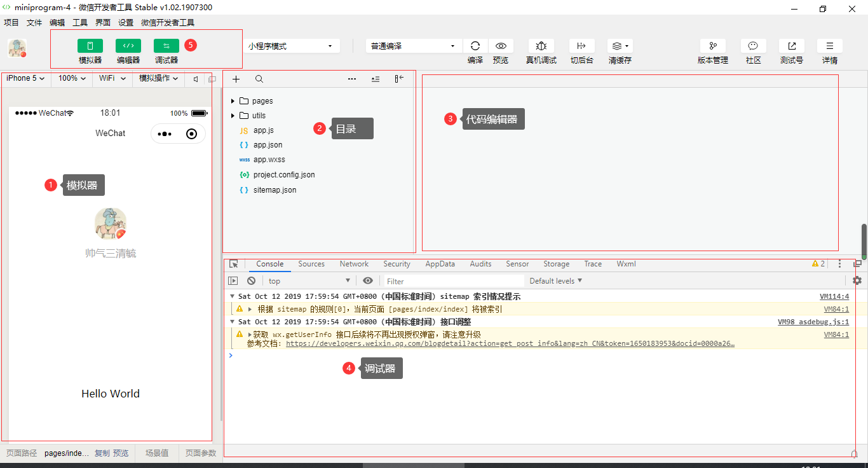
Task: Open 版本管理 version control
Action: (713, 46)
